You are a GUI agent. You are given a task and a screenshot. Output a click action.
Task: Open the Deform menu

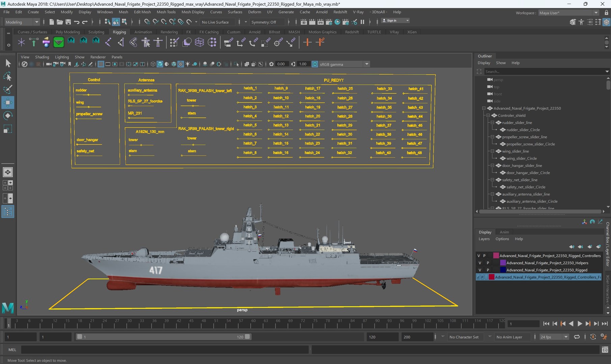coord(254,12)
